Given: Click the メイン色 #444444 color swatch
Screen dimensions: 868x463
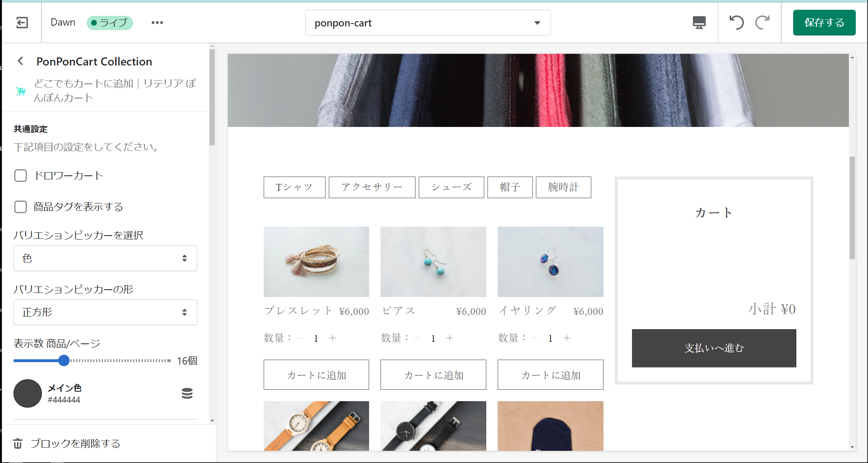Looking at the screenshot, I should click(x=28, y=393).
